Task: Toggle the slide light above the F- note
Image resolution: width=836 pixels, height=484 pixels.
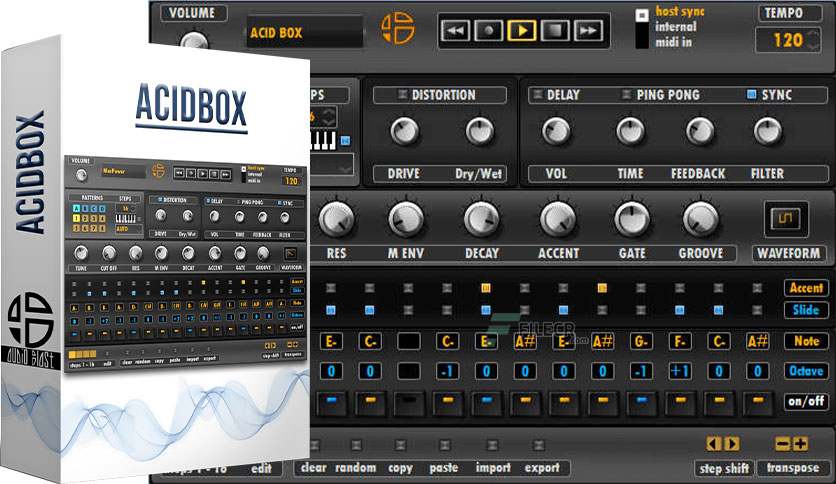Action: tap(680, 310)
